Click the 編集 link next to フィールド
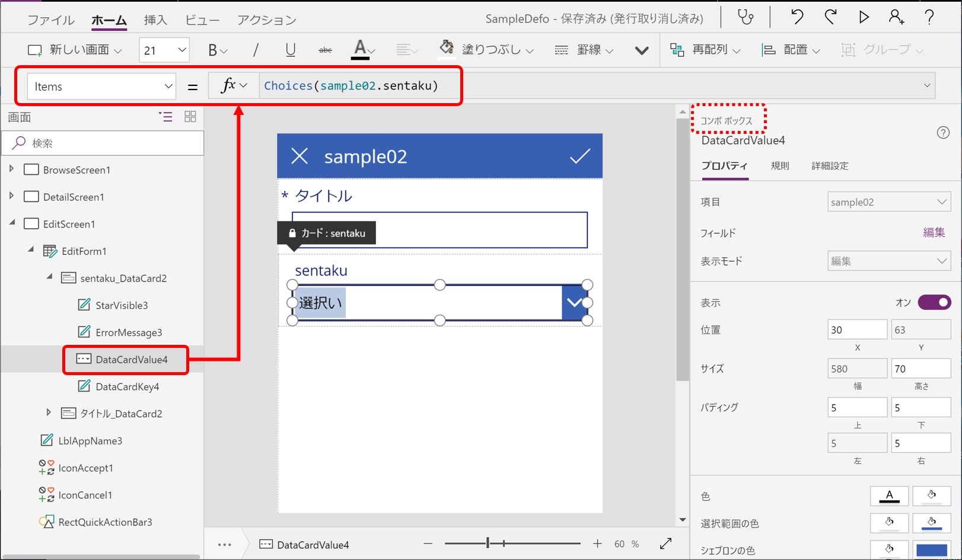This screenshot has height=560, width=962. tap(934, 232)
